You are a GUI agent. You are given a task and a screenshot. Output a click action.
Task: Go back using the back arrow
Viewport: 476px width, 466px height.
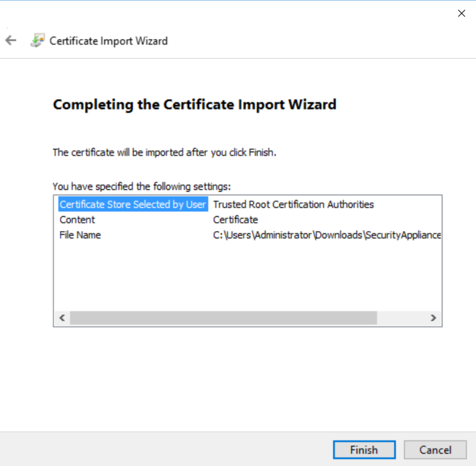click(x=11, y=40)
